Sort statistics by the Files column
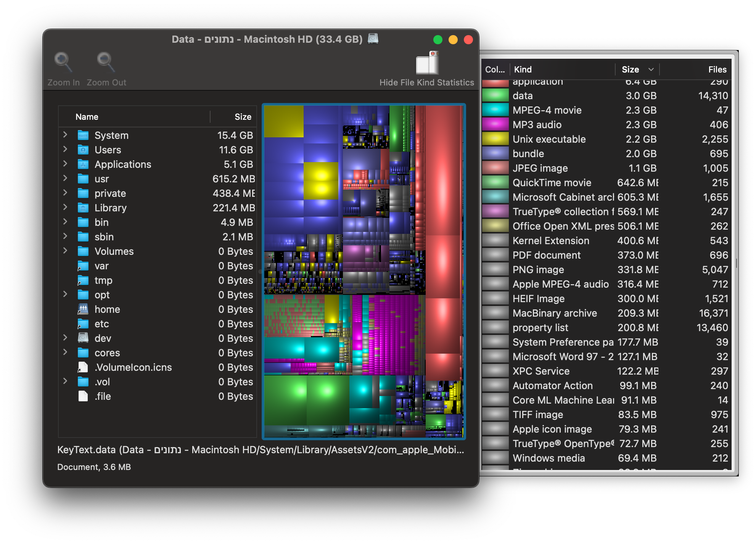 point(717,69)
